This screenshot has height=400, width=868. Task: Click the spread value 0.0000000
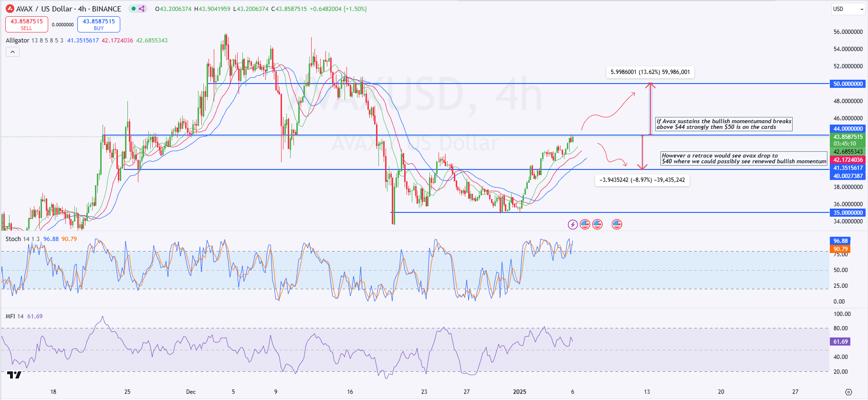63,25
